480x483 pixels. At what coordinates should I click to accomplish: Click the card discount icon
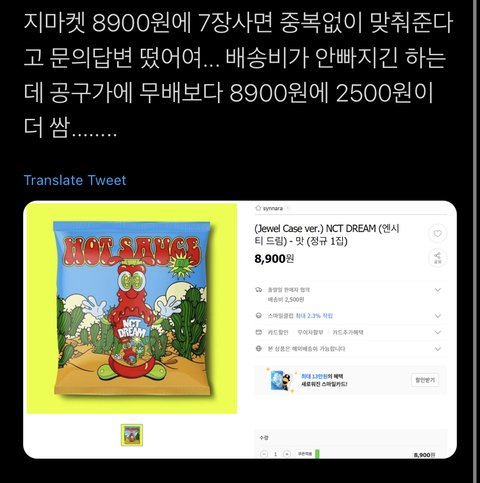[x=258, y=332]
